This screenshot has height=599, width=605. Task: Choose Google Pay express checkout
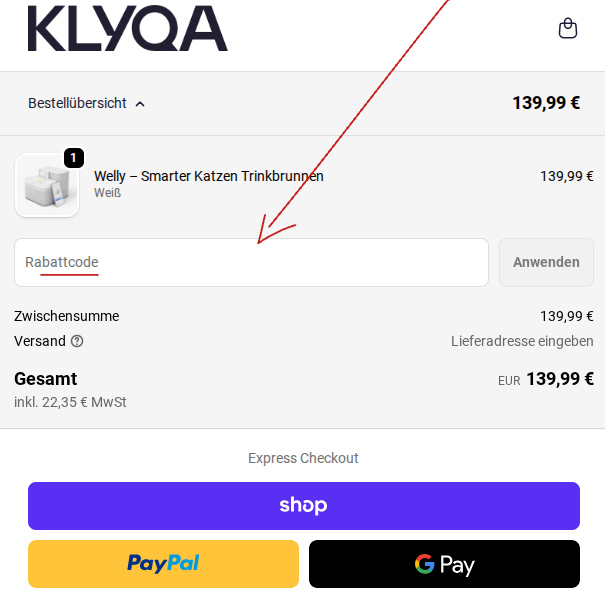[x=444, y=564]
